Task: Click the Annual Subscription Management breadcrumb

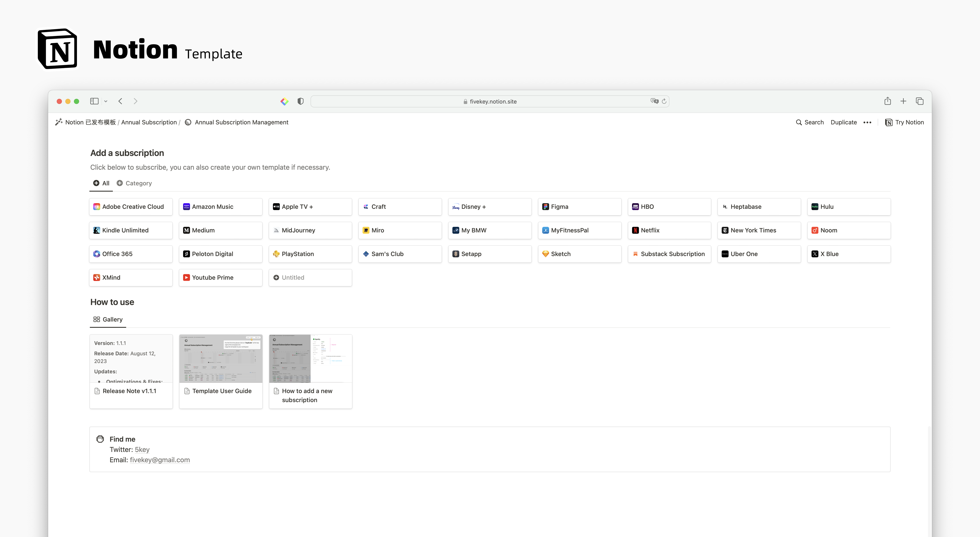Action: [x=236, y=122]
